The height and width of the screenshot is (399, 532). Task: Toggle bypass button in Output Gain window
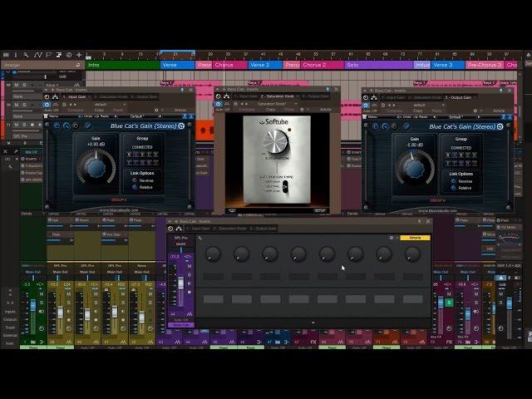366,106
